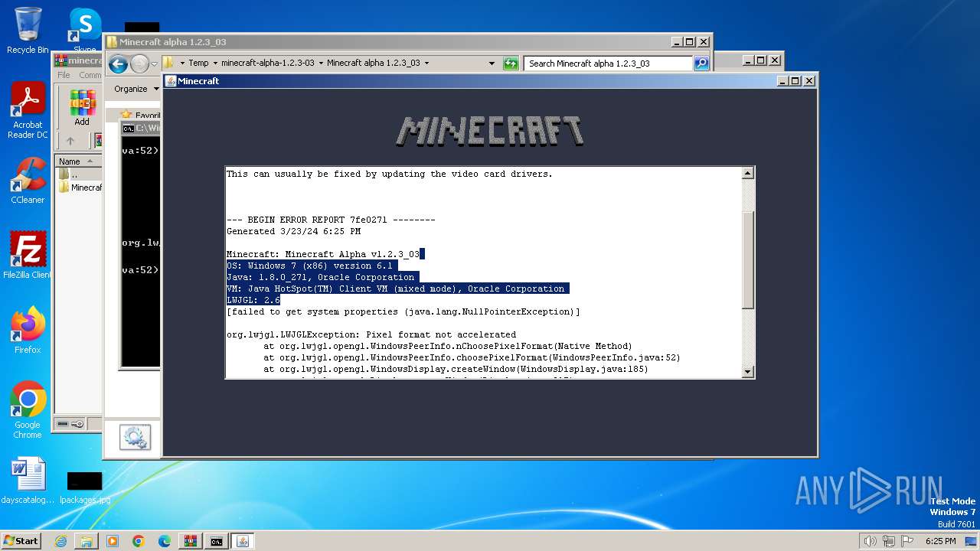980x551 pixels.
Task: Click the volume icon in system tray
Action: pyautogui.click(x=870, y=541)
